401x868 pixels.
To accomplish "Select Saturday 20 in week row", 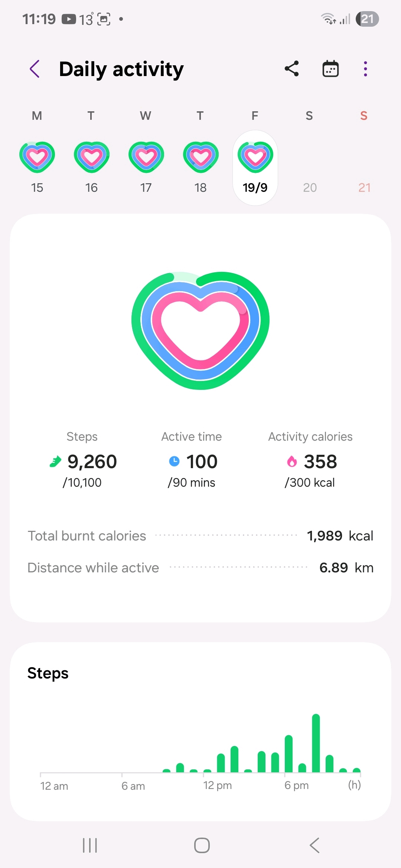I will click(310, 187).
